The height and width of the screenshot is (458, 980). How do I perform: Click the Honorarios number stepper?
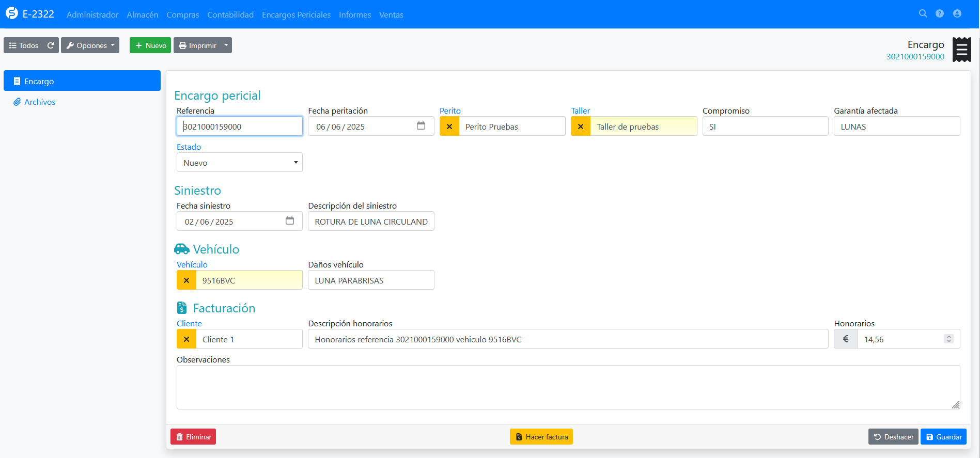click(x=948, y=339)
